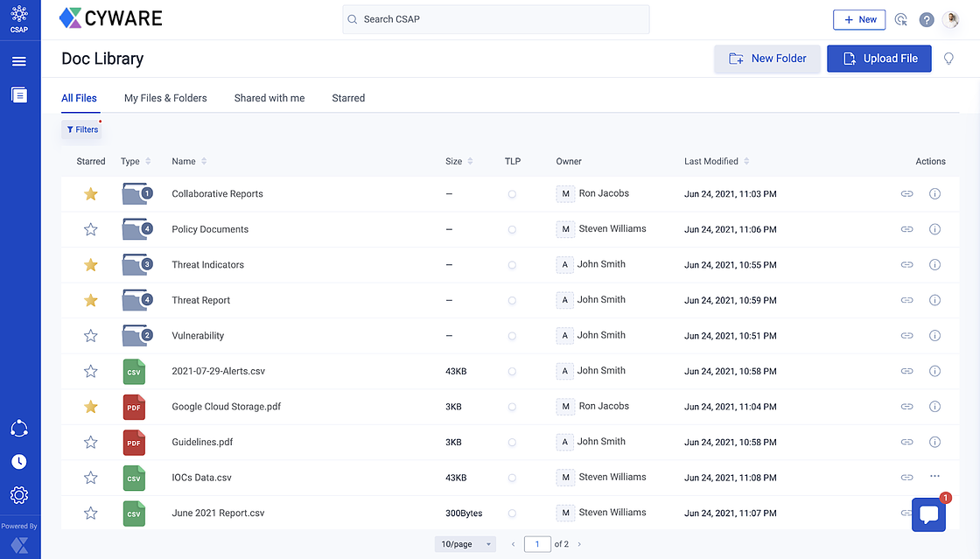
Task: Copy link for Collaborative Reports folder
Action: click(x=906, y=194)
